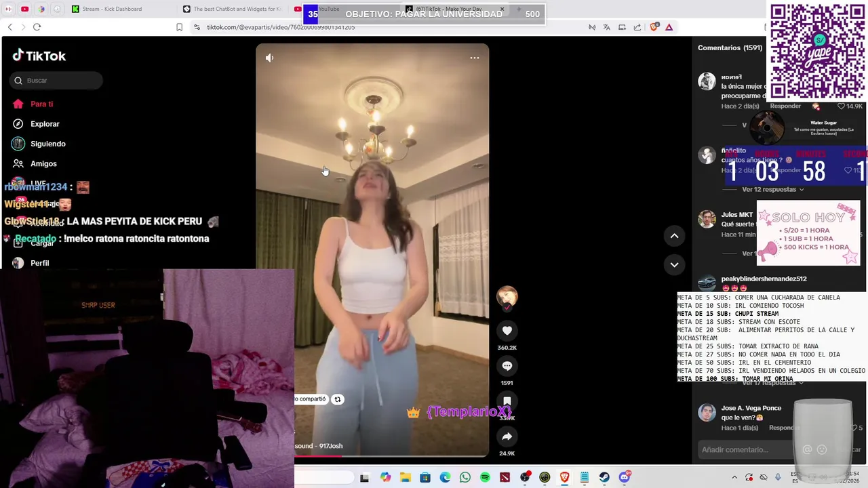Open Brave browser from the taskbar
The height and width of the screenshot is (488, 868).
[x=564, y=478]
